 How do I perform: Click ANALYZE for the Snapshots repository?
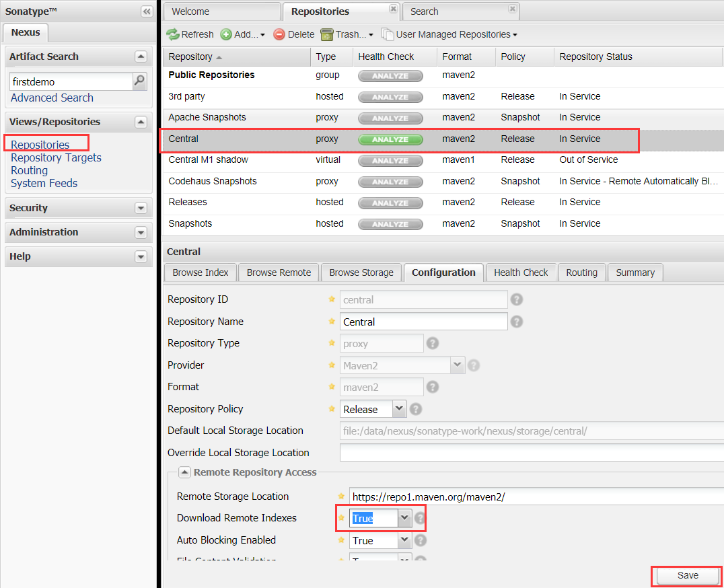coord(390,224)
